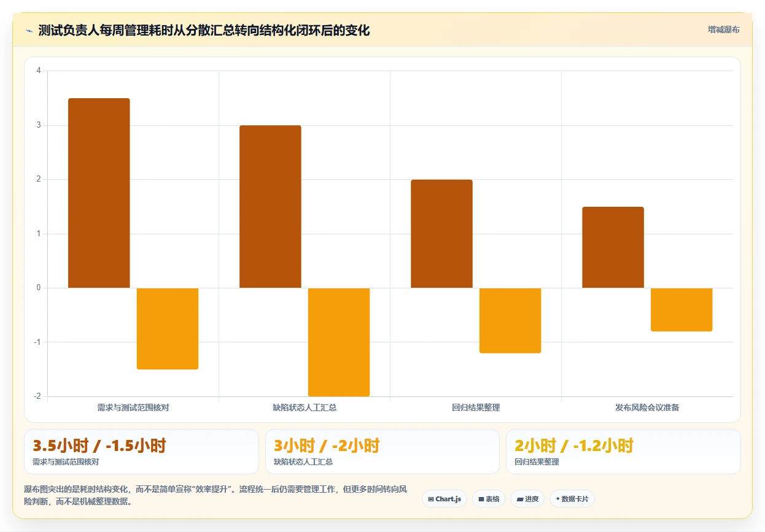Click the 增减瀑布 label in the header

pos(723,29)
